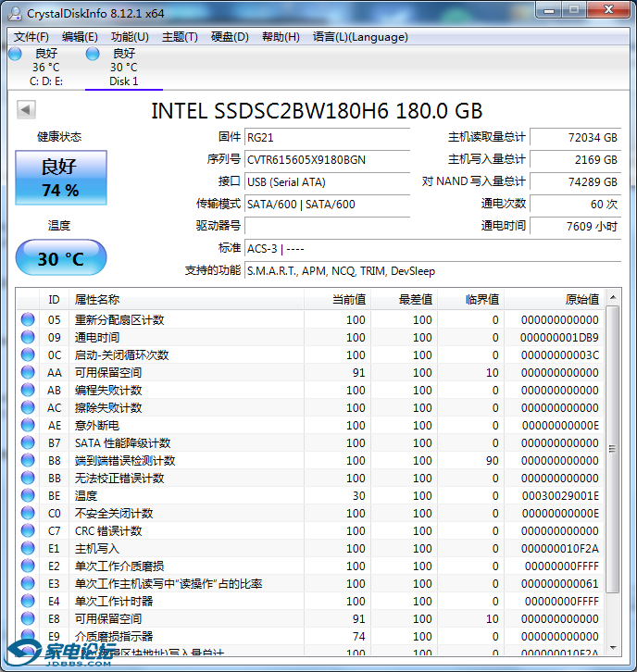637x672 pixels.
Task: Click the status orb for attribute 0C
Action: click(28, 355)
